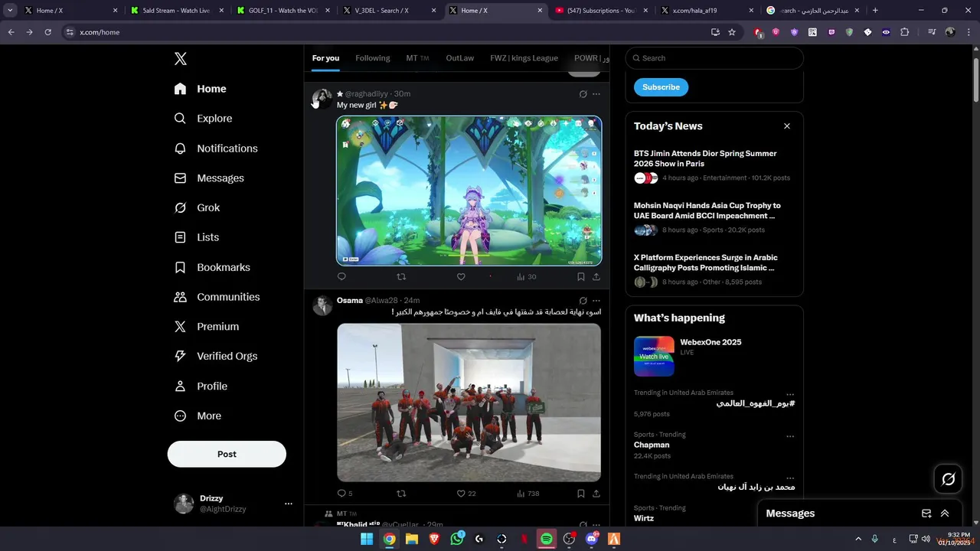Open raghadilyy's profile avatar
The image size is (980, 551).
coord(322,99)
